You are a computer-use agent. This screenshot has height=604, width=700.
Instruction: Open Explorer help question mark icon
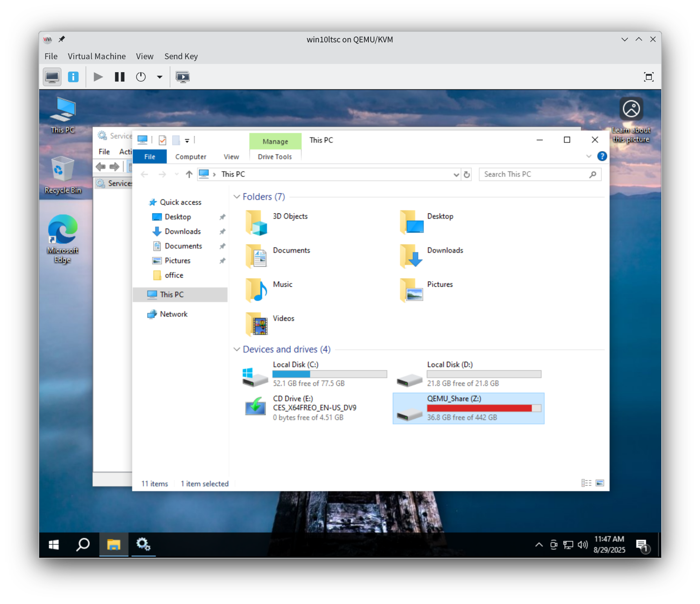[602, 156]
